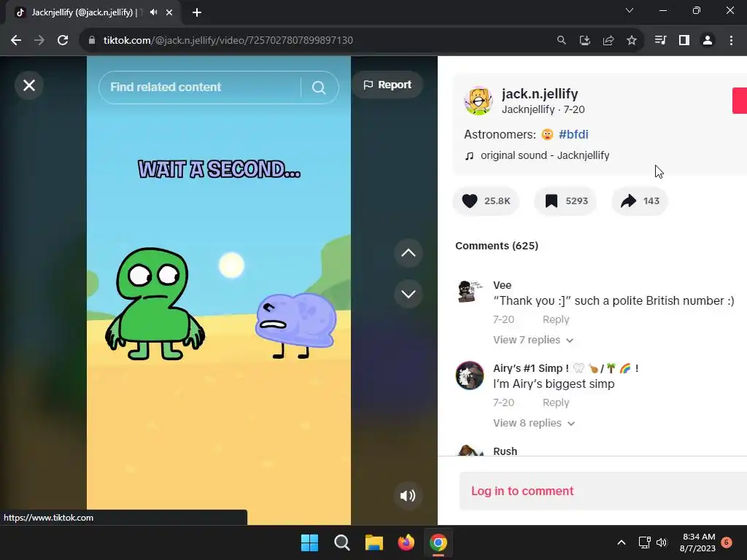Report this video
Image resolution: width=747 pixels, height=560 pixels.
coord(387,85)
